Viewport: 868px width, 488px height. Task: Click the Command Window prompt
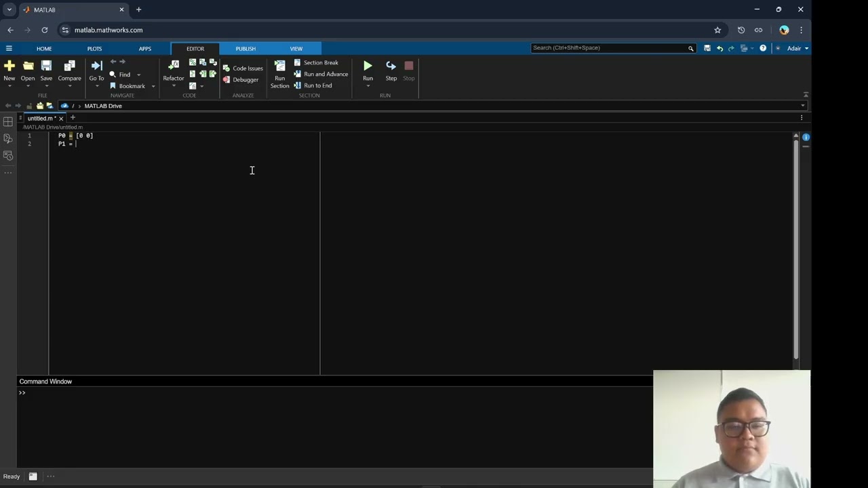pos(22,392)
